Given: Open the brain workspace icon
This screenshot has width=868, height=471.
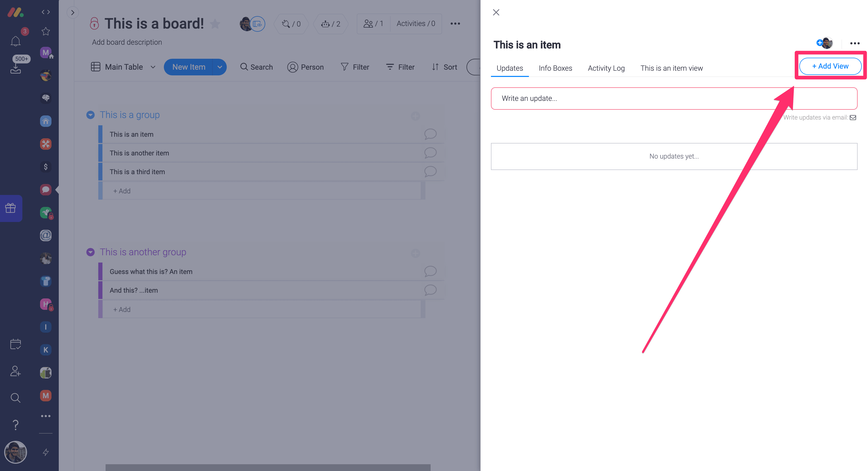Looking at the screenshot, I should [46, 98].
